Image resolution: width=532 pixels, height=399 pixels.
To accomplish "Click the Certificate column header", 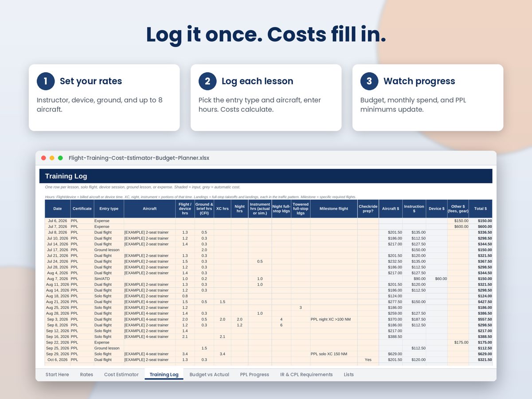I will click(82, 209).
